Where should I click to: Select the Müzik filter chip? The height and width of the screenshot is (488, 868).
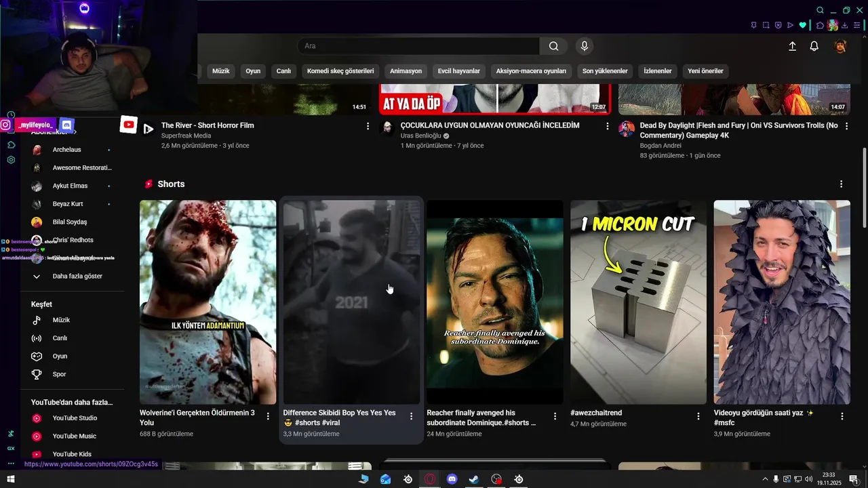coord(221,70)
